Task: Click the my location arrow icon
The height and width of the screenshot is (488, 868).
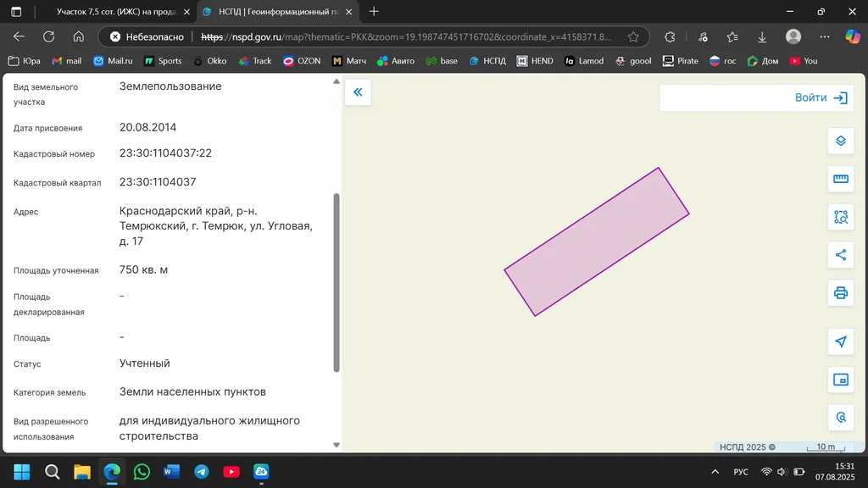Action: tap(840, 341)
